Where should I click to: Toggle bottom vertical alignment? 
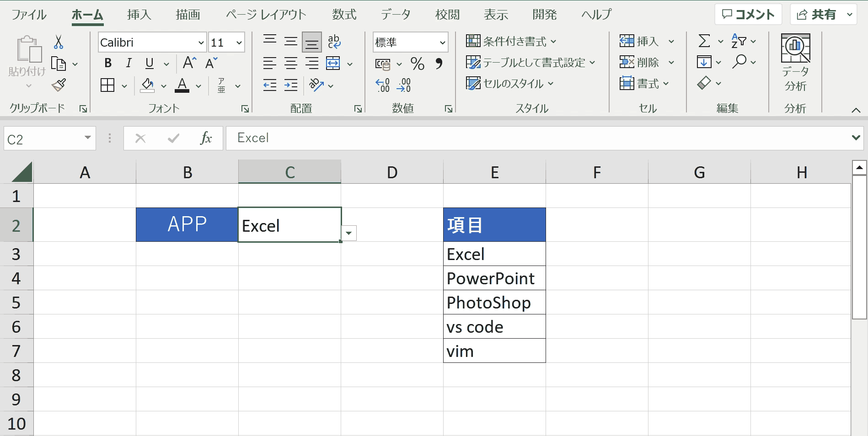tap(312, 43)
